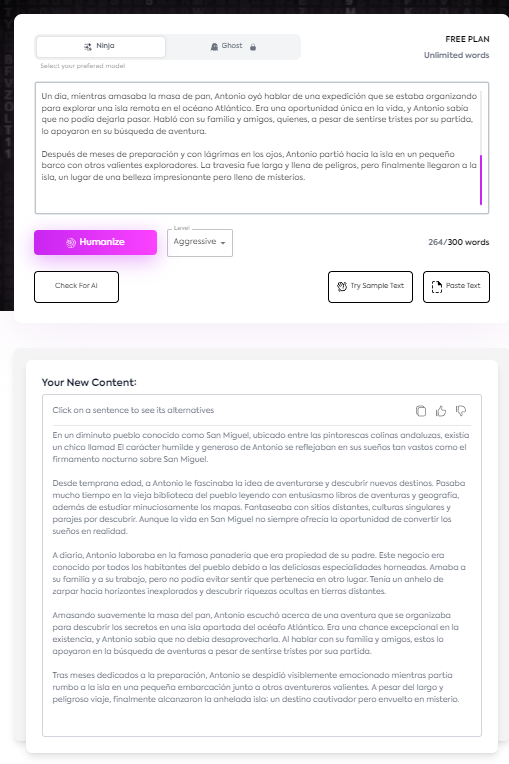Open the Aggressive level dropdown
This screenshot has height=764, width=509.
[200, 243]
